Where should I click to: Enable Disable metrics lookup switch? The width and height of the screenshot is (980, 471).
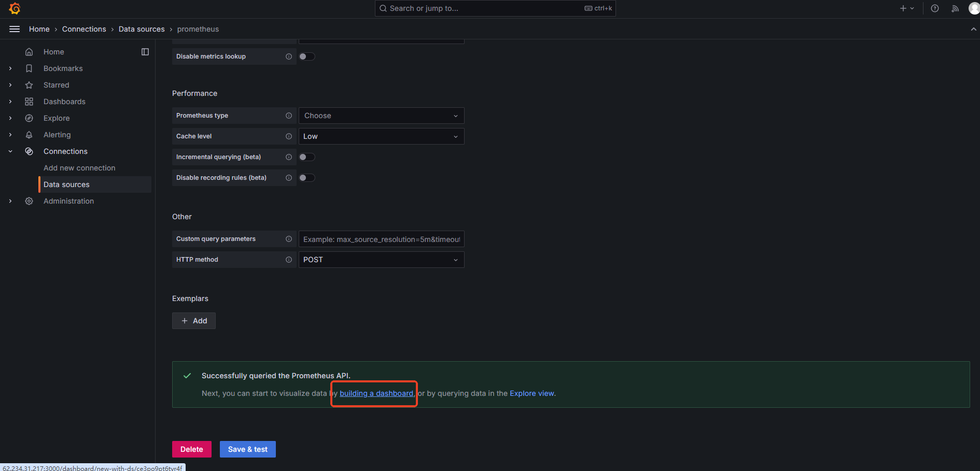[x=306, y=56]
